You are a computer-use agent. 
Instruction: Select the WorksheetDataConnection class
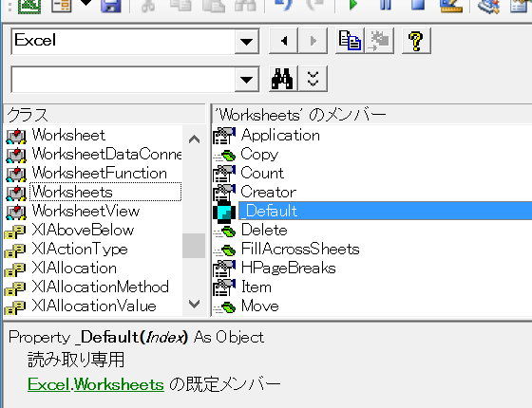tap(106, 154)
